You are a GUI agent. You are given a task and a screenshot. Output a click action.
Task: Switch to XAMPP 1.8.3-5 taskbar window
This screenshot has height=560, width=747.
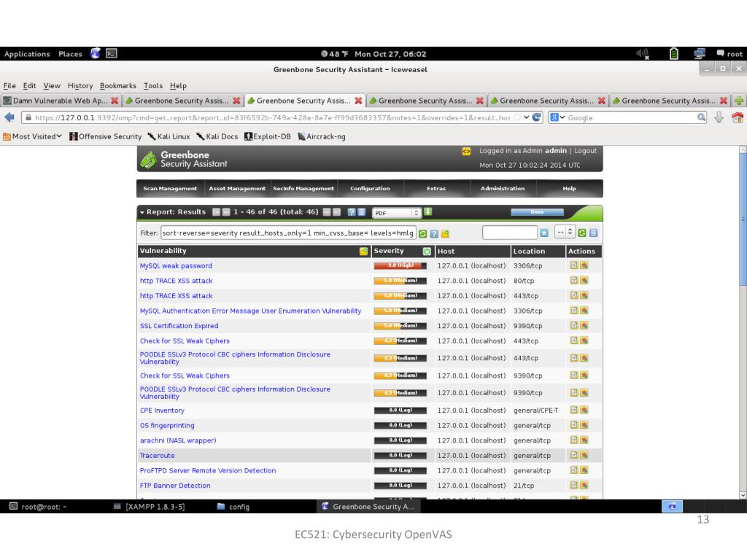[x=149, y=507]
